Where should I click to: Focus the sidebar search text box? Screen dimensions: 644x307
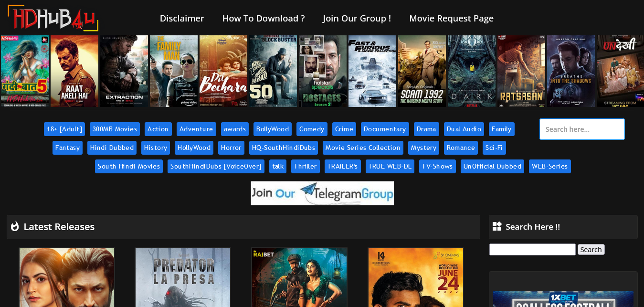(532, 249)
